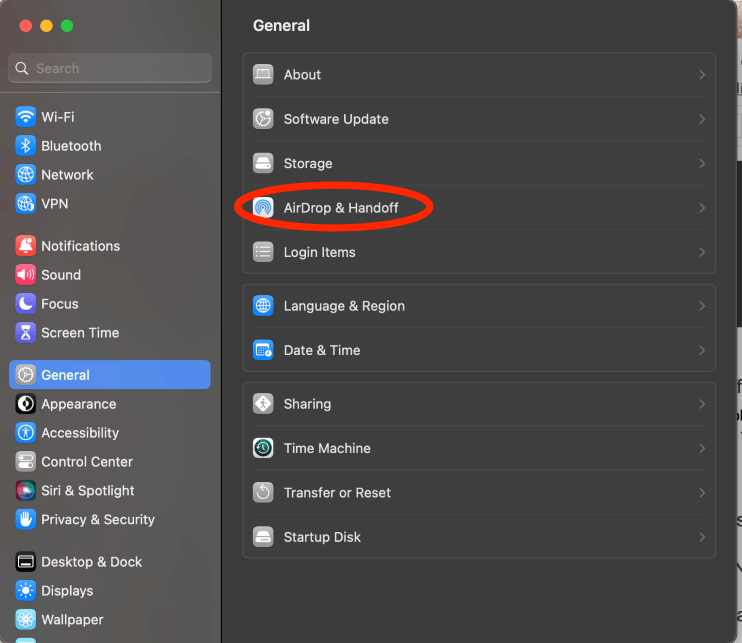Go to Control Center settings

coord(86,462)
